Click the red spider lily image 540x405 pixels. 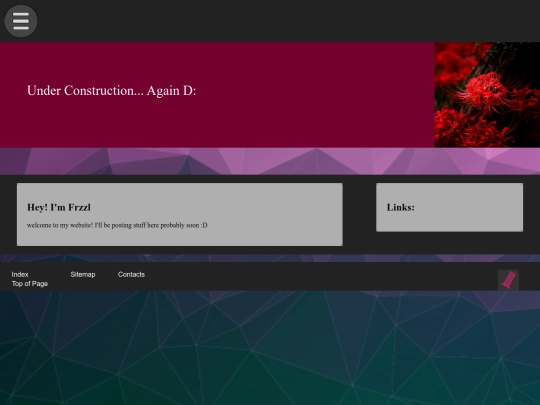pos(487,95)
